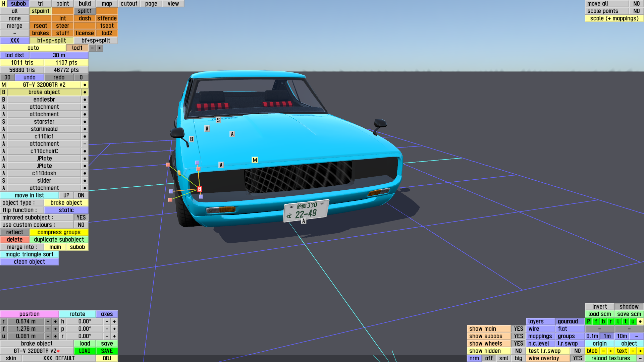Screen dimensions: 644x362
Task: Click the red B marker in viewport
Action: tap(200, 189)
